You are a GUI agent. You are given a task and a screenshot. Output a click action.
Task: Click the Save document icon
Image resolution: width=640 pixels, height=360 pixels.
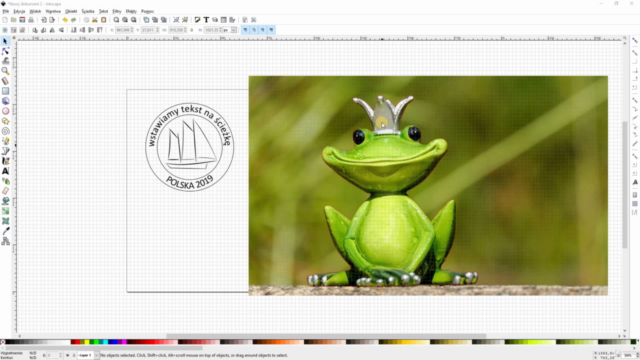(22, 20)
